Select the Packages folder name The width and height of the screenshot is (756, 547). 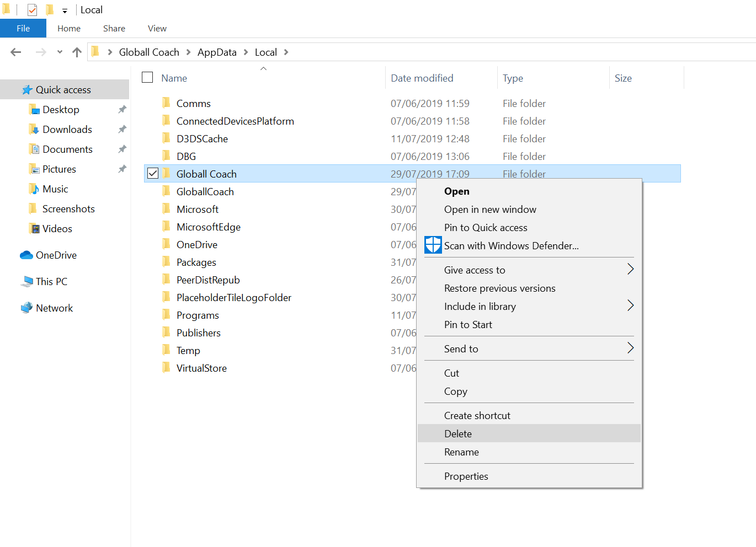tap(196, 262)
